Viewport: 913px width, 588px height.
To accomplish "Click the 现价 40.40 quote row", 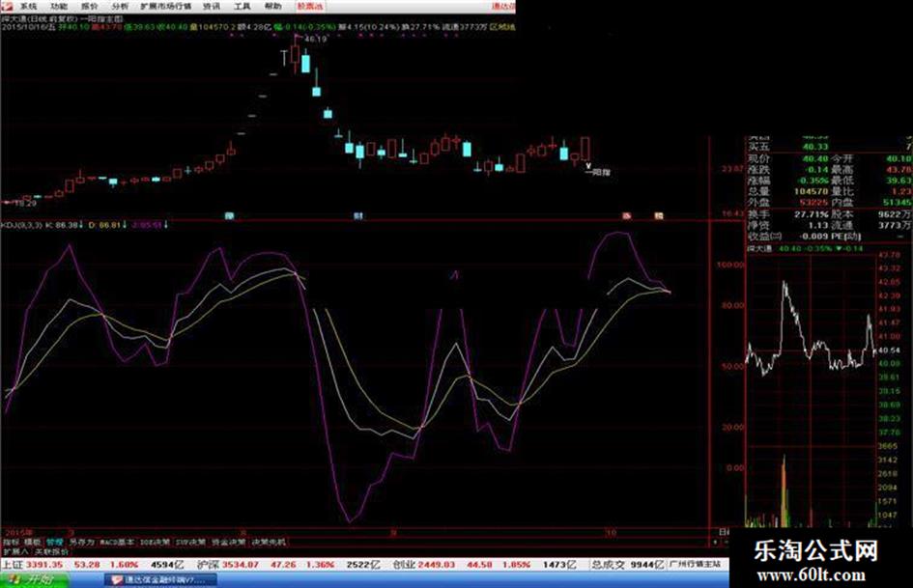I will [787, 158].
